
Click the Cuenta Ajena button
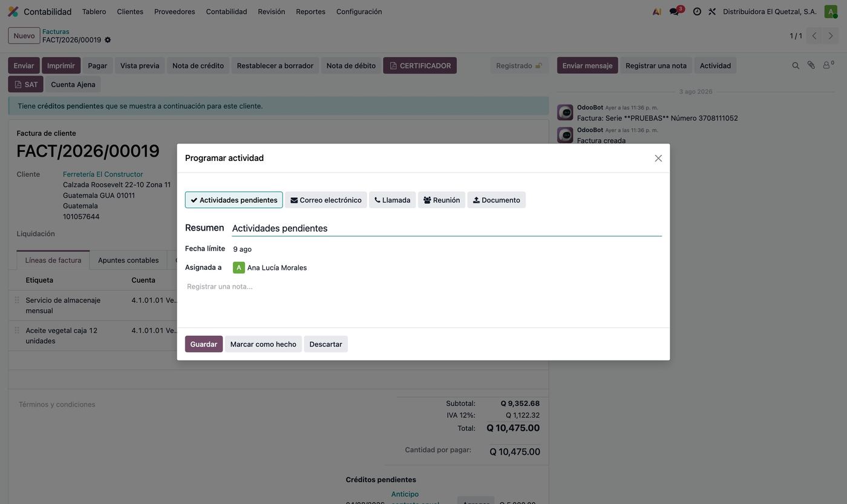(x=73, y=84)
